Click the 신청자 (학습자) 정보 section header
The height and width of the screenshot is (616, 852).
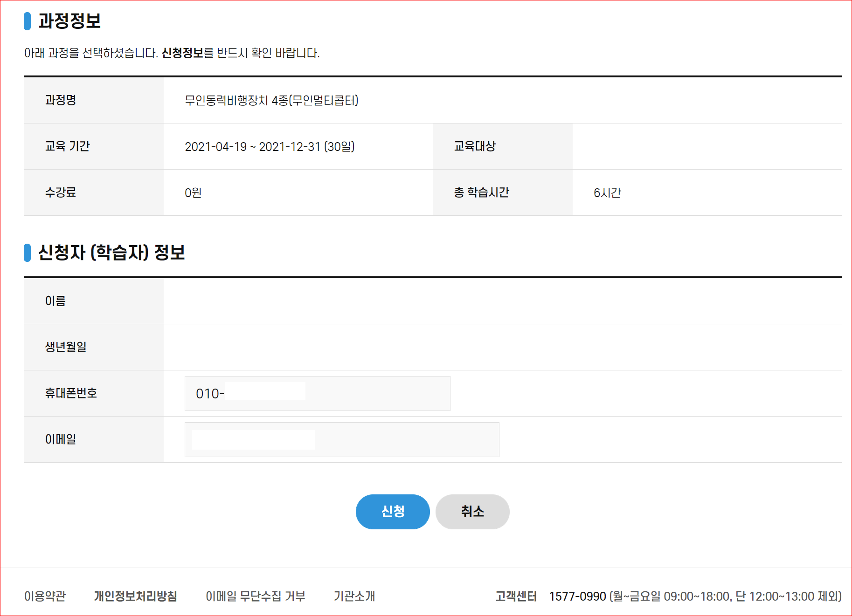coord(112,253)
